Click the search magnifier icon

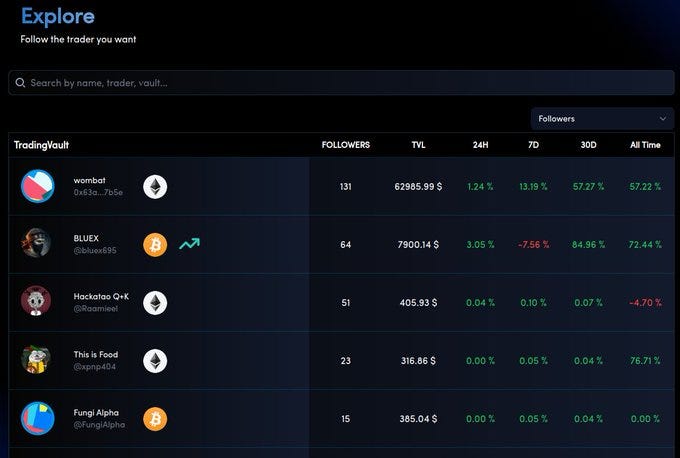tap(20, 83)
